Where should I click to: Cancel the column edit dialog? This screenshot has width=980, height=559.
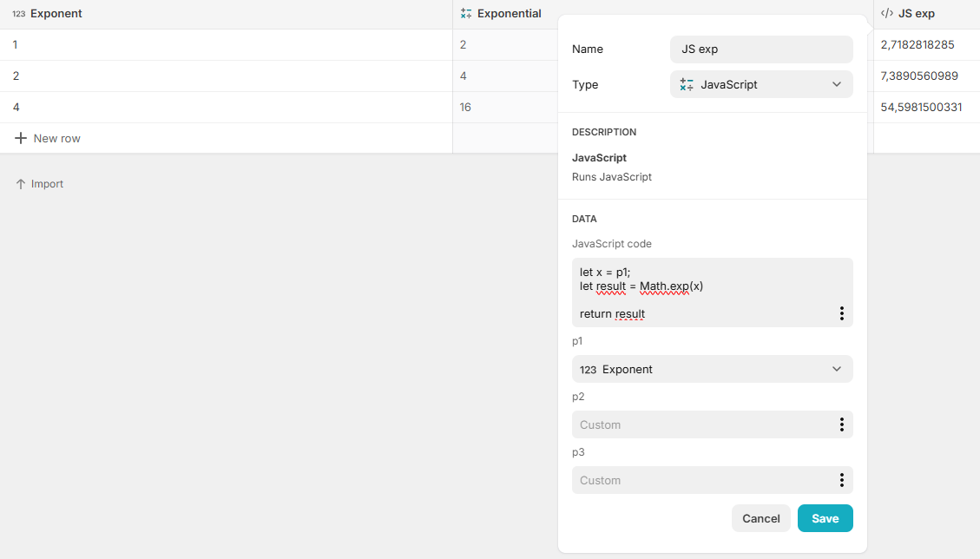(760, 518)
